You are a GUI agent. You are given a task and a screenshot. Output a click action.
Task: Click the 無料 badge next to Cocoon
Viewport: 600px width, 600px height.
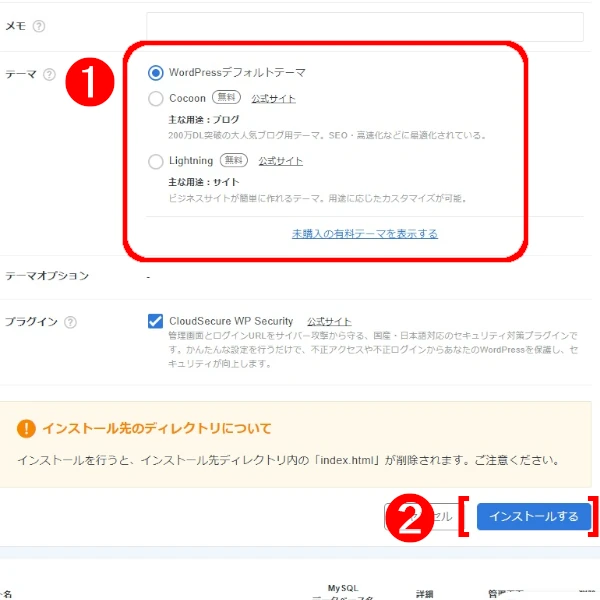(227, 97)
